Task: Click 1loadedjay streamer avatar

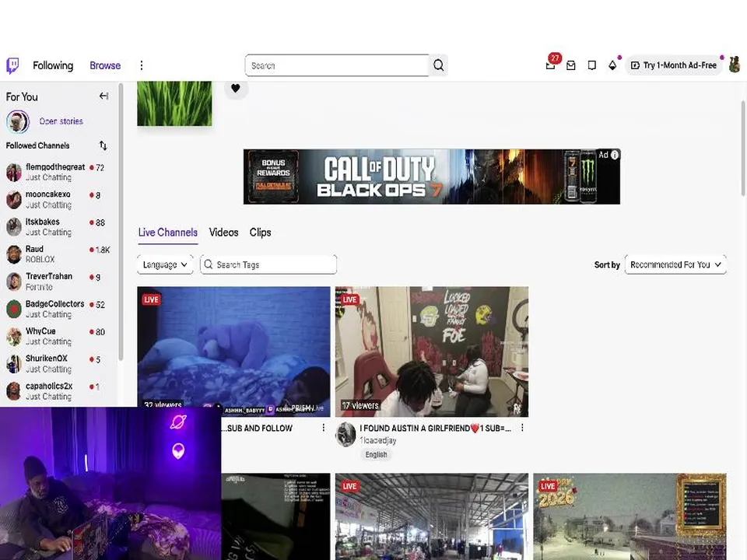Action: [345, 434]
